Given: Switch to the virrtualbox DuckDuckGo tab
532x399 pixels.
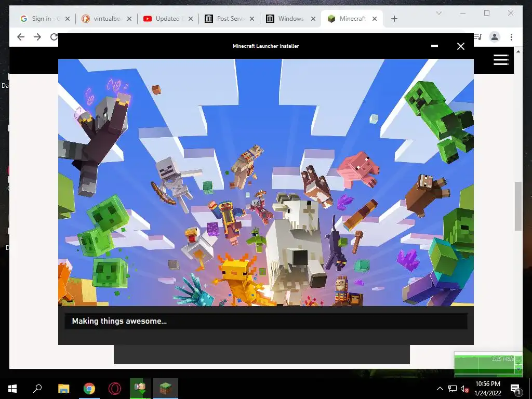Looking at the screenshot, I should (106, 19).
